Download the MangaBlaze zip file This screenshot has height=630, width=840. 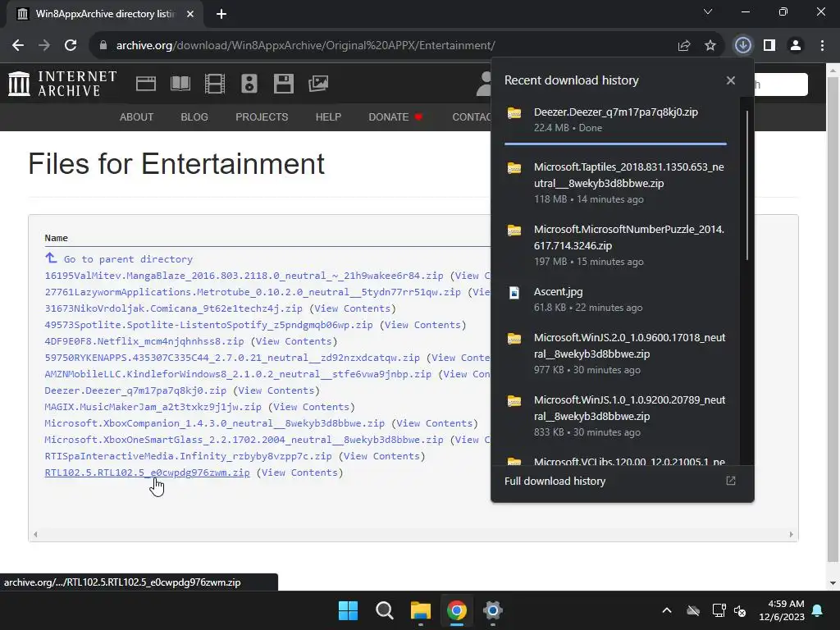tap(244, 276)
